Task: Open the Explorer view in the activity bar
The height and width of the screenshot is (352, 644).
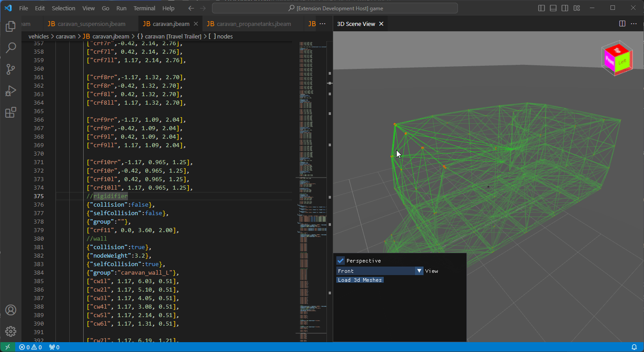Action: pos(11,26)
